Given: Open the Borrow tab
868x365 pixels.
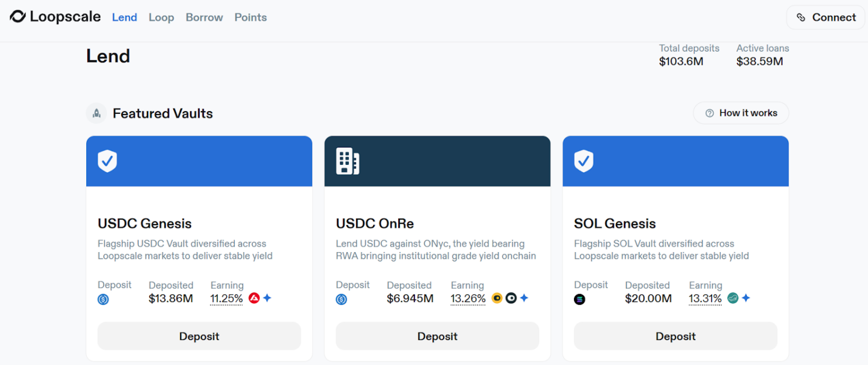Looking at the screenshot, I should pos(204,17).
